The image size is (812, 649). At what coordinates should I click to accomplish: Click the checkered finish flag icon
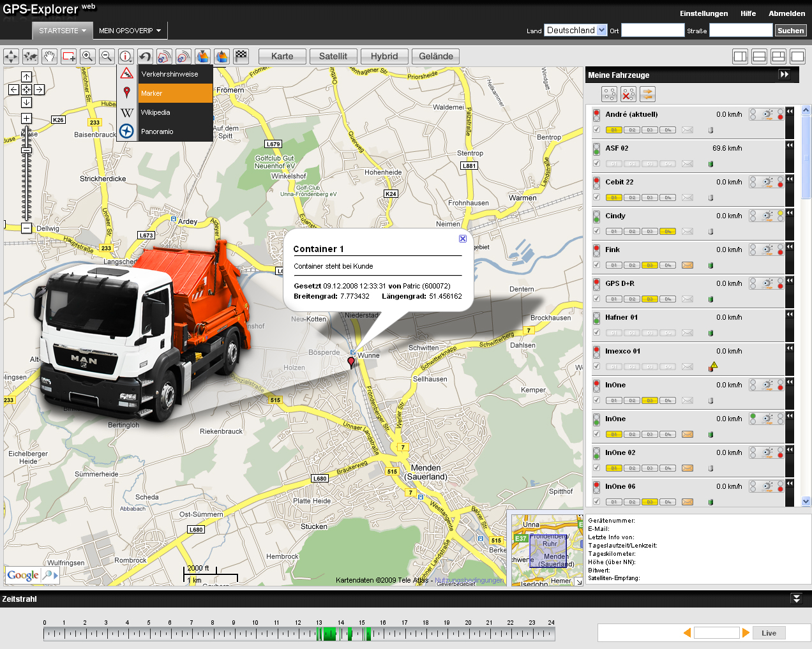click(241, 56)
